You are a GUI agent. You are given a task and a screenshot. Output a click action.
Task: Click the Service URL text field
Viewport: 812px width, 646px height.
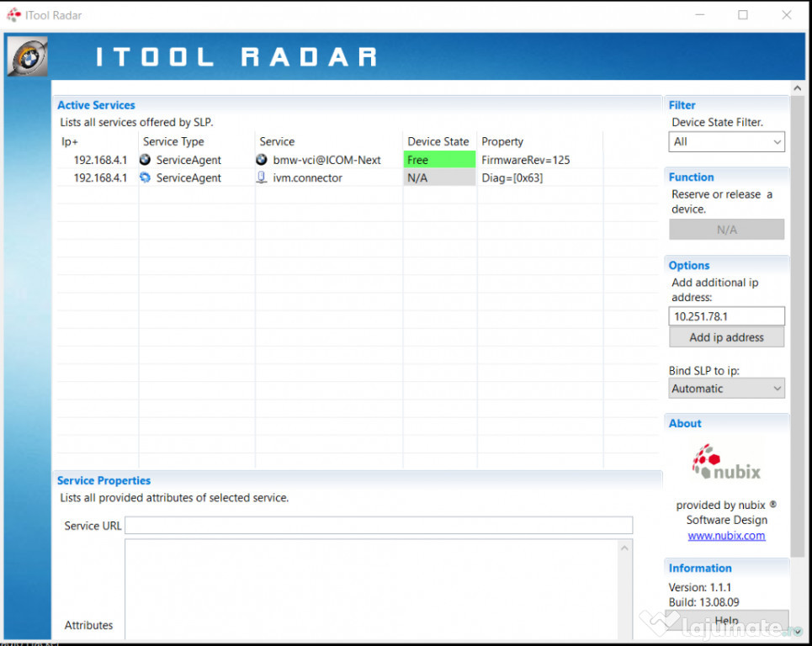coord(379,526)
